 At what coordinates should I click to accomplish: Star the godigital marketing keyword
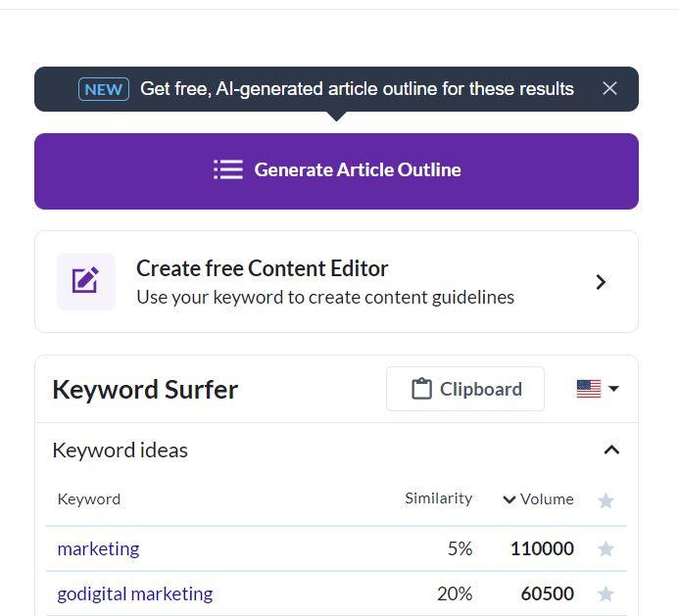pos(606,593)
